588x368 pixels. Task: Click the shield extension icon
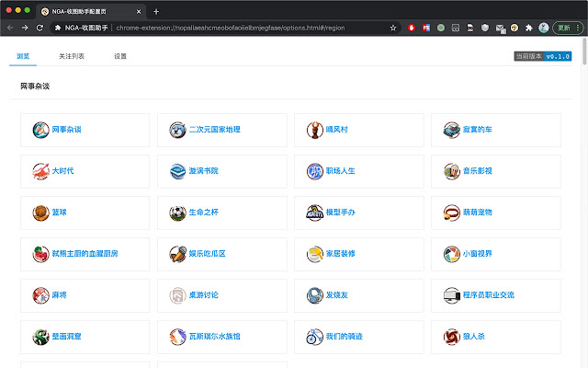pos(485,28)
